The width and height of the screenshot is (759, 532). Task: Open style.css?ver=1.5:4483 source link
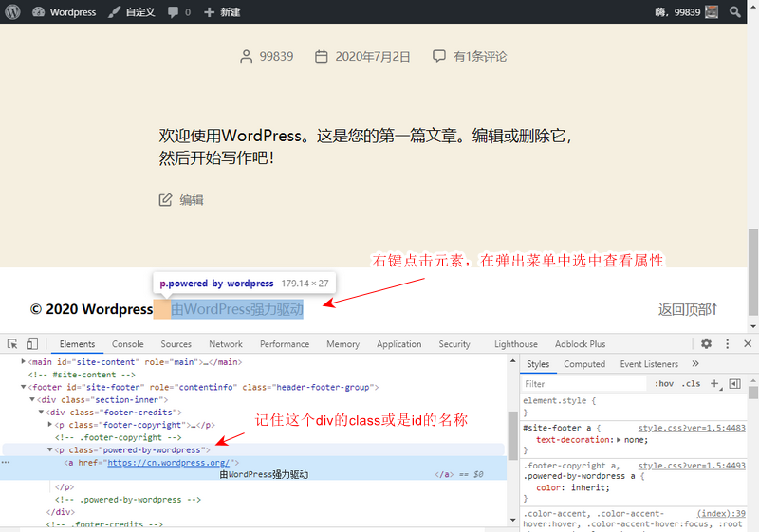[692, 428]
